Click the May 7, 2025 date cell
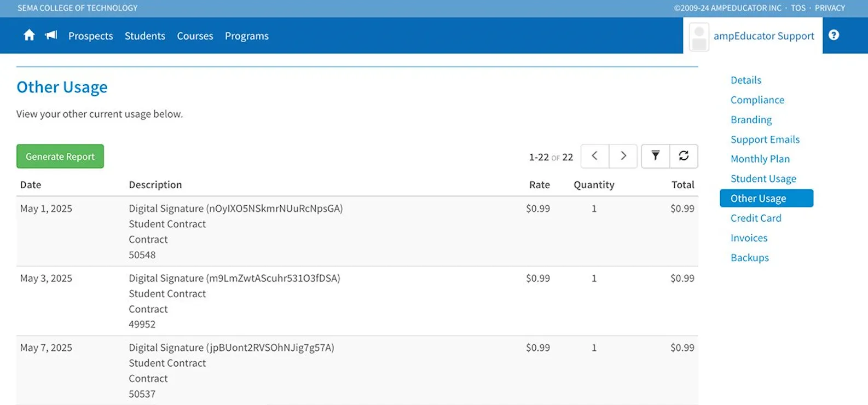Viewport: 868px width, 405px height. pyautogui.click(x=46, y=348)
